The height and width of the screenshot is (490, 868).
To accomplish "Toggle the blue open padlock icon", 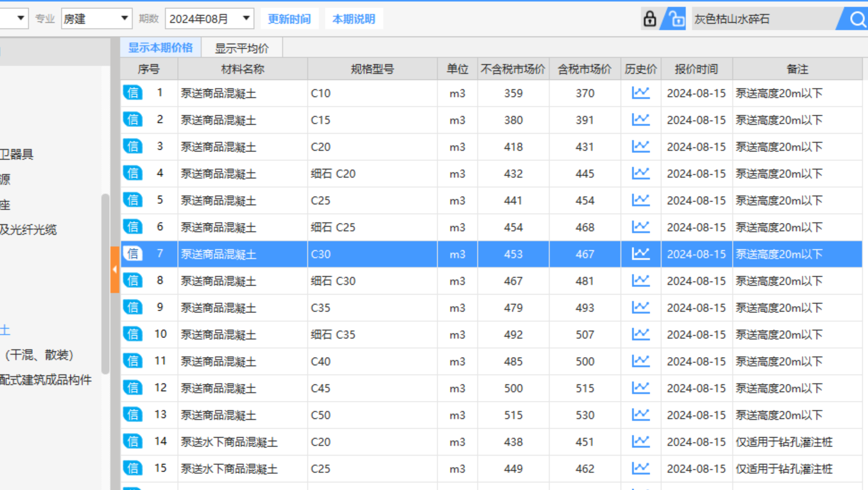I will (x=676, y=19).
